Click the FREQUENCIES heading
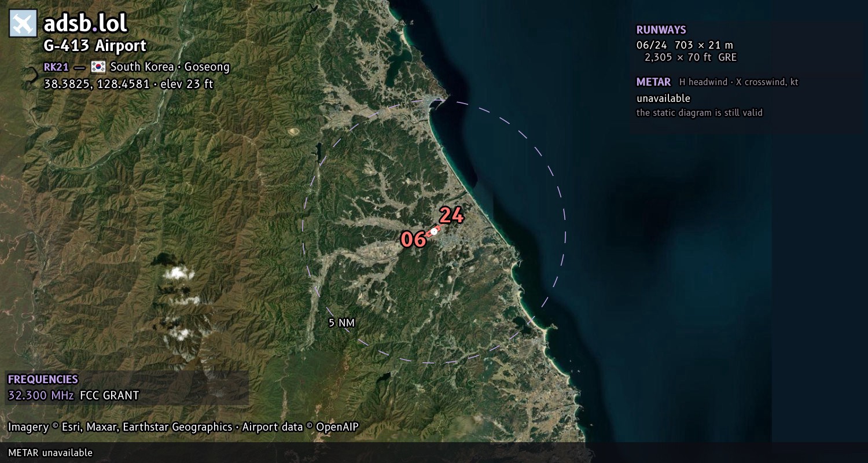This screenshot has height=463, width=868. [43, 380]
